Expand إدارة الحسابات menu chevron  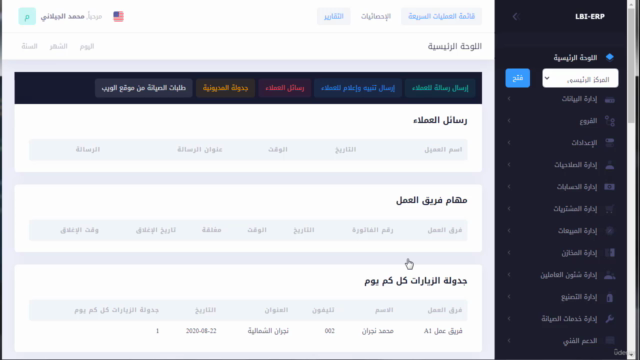pos(509,187)
